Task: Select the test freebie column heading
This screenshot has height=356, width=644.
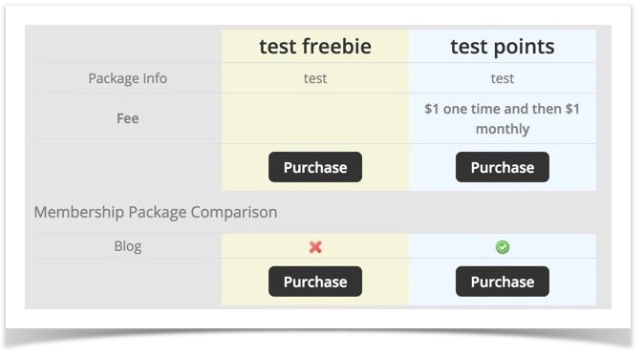Action: pyautogui.click(x=315, y=47)
